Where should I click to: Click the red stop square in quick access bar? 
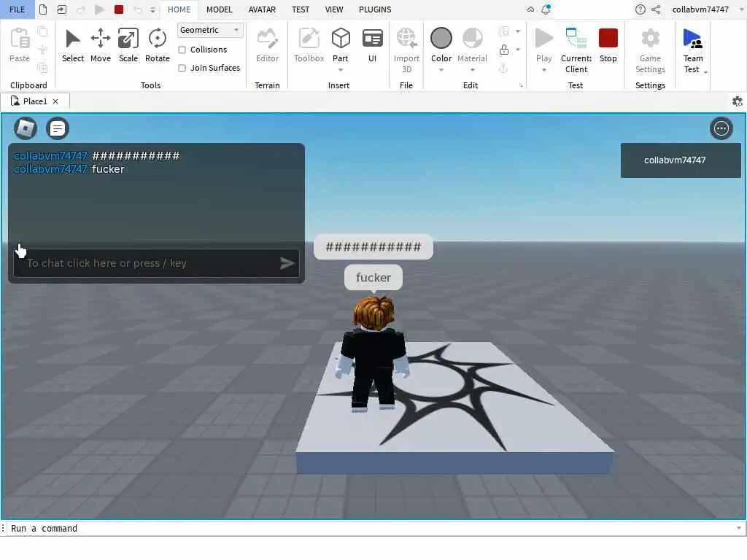coord(119,9)
